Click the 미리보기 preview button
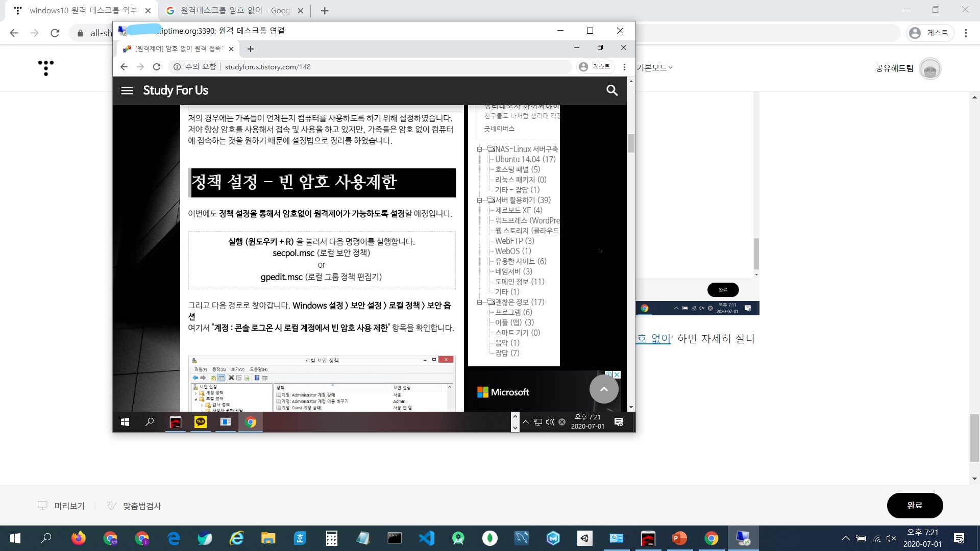Screen dimensions: 980x551 [x=61, y=506]
